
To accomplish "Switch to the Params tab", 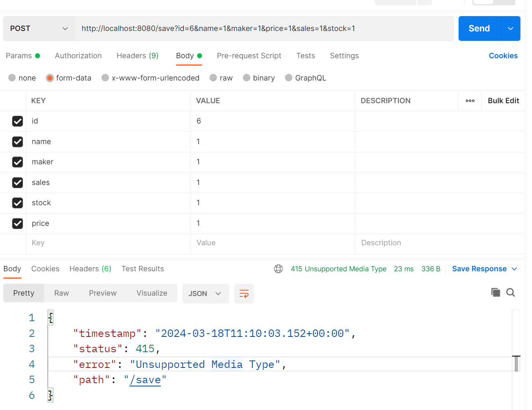I will point(23,56).
